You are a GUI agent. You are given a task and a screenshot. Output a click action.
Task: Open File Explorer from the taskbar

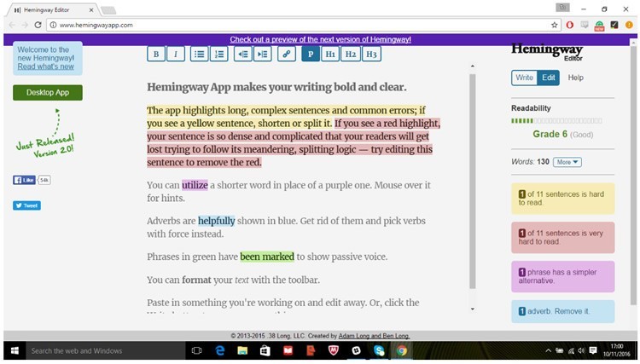tap(242, 350)
